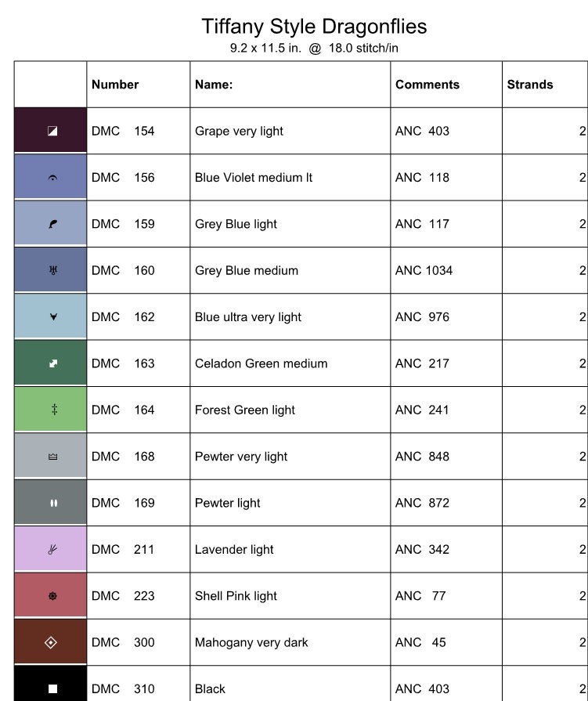Click the half-square symbol on the DMC 154 swatch
588x701 pixels.
52,131
